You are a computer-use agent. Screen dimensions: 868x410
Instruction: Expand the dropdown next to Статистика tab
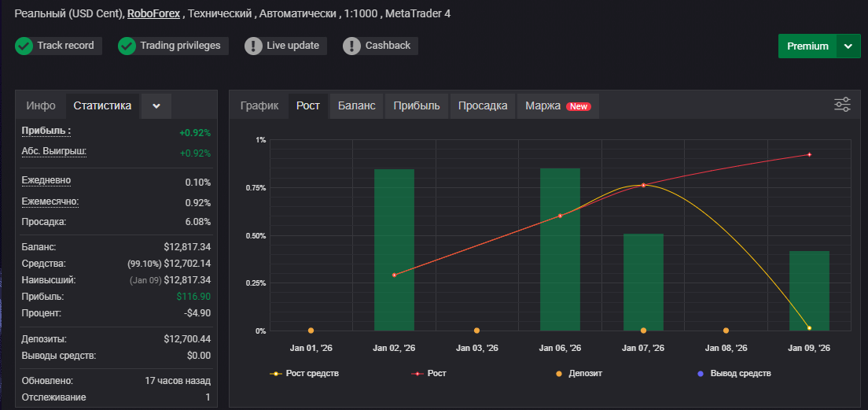156,105
